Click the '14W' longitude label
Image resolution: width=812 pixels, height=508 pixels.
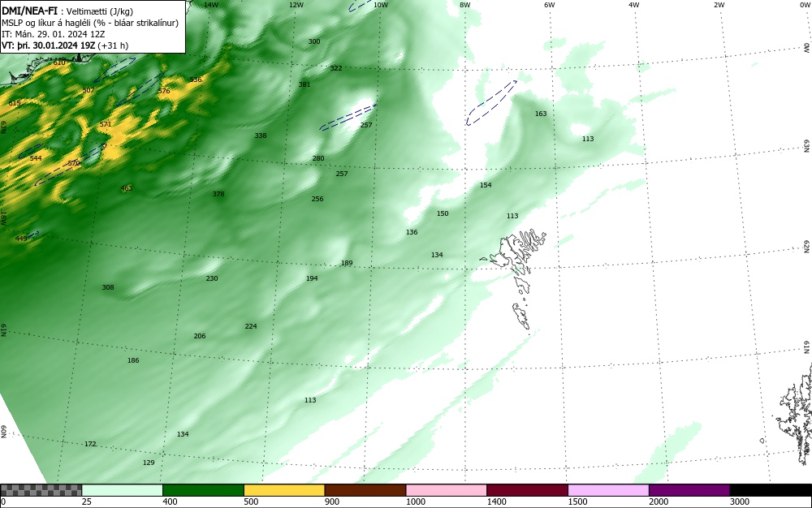click(x=211, y=5)
